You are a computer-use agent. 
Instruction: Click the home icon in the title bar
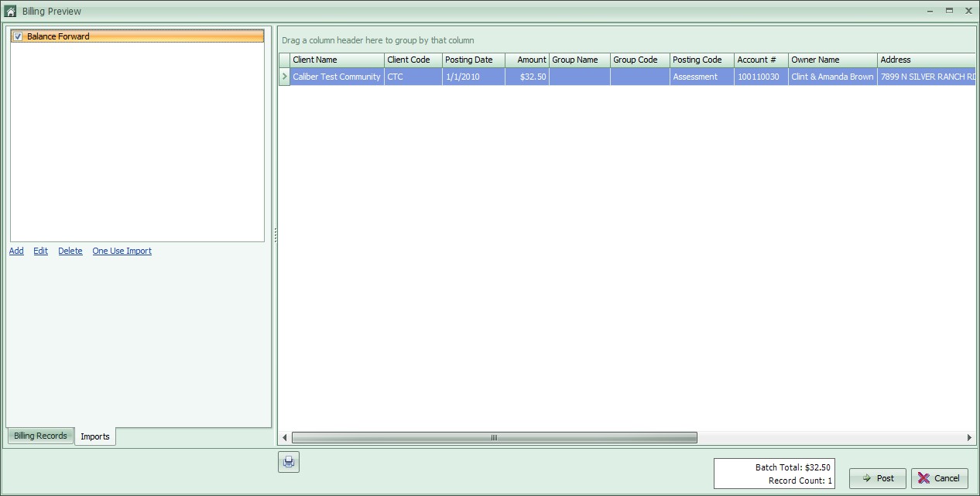click(x=11, y=12)
